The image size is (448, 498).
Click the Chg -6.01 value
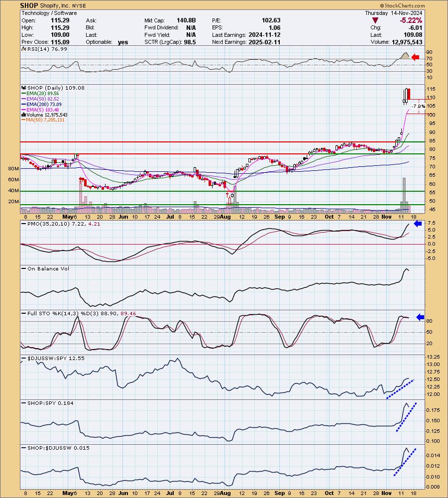(x=416, y=27)
